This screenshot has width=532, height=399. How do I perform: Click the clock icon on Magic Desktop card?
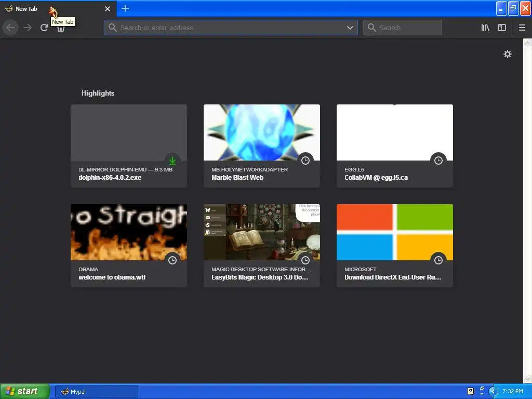pyautogui.click(x=305, y=260)
